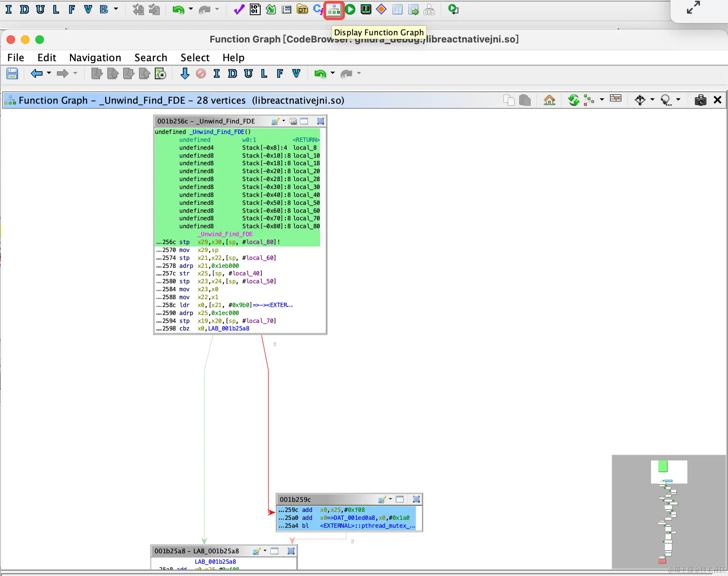The image size is (728, 576).
Task: Click the _Unwind_Find_FDE function name in signature
Action: coord(217,132)
